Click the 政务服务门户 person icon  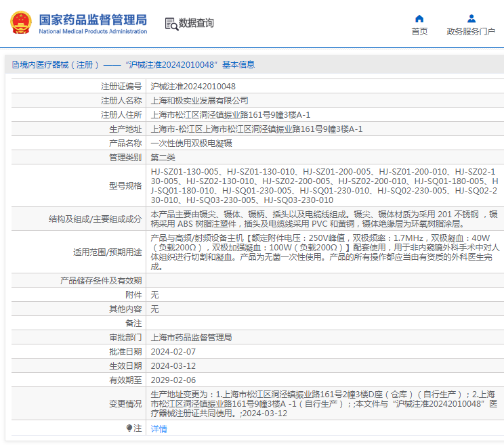pos(471,18)
